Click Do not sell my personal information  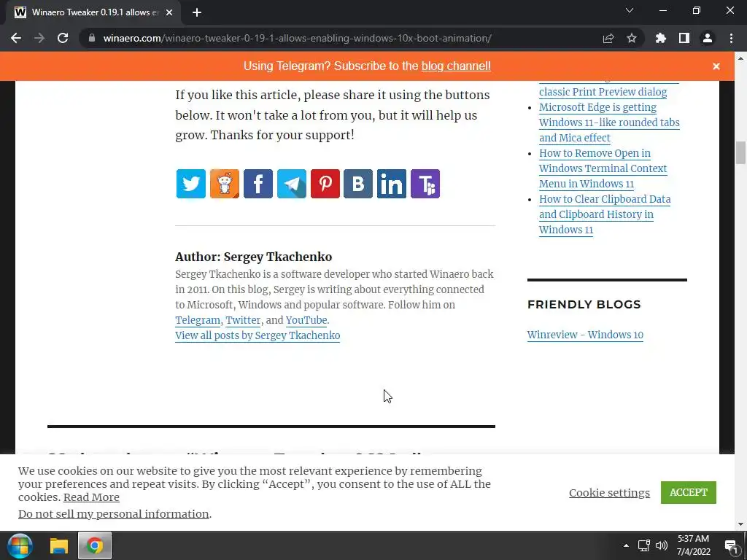coord(113,514)
